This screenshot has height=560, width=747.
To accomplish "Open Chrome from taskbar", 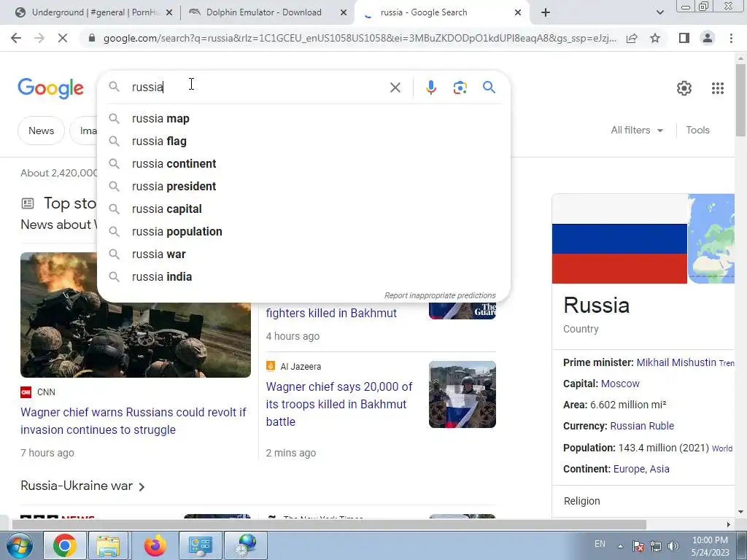I will 65,545.
